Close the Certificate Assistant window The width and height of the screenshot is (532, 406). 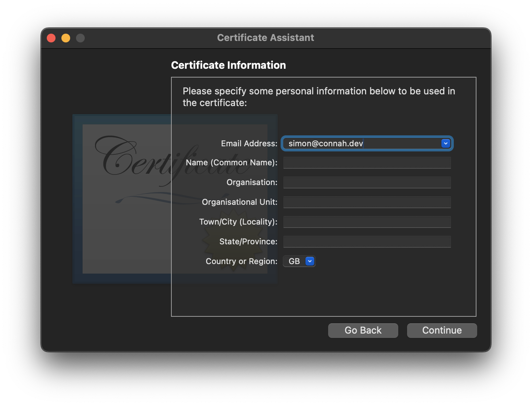click(x=51, y=38)
